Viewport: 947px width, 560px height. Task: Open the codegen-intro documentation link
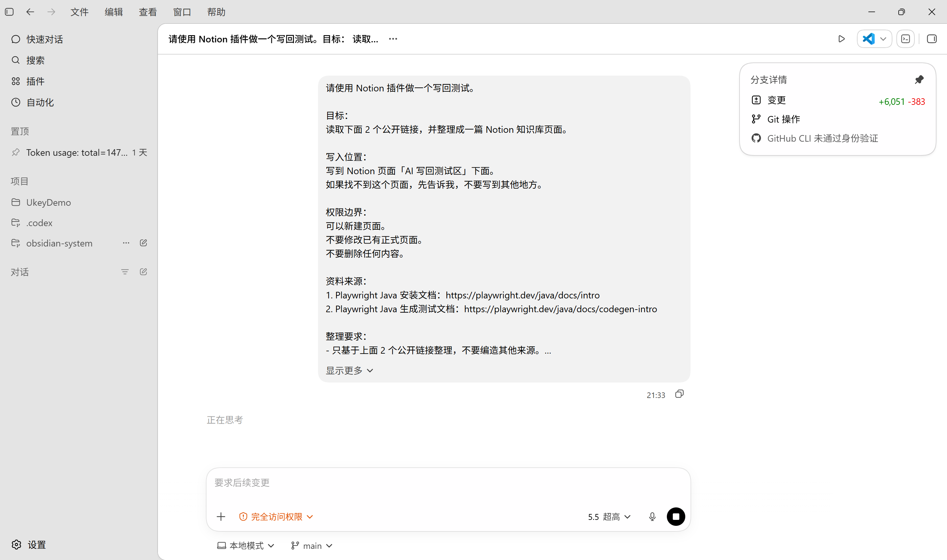[561, 309]
